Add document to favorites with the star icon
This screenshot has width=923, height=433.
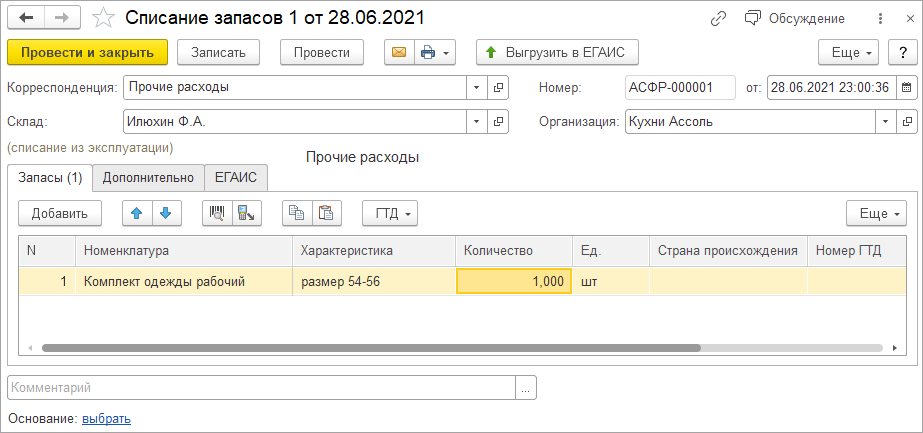104,18
